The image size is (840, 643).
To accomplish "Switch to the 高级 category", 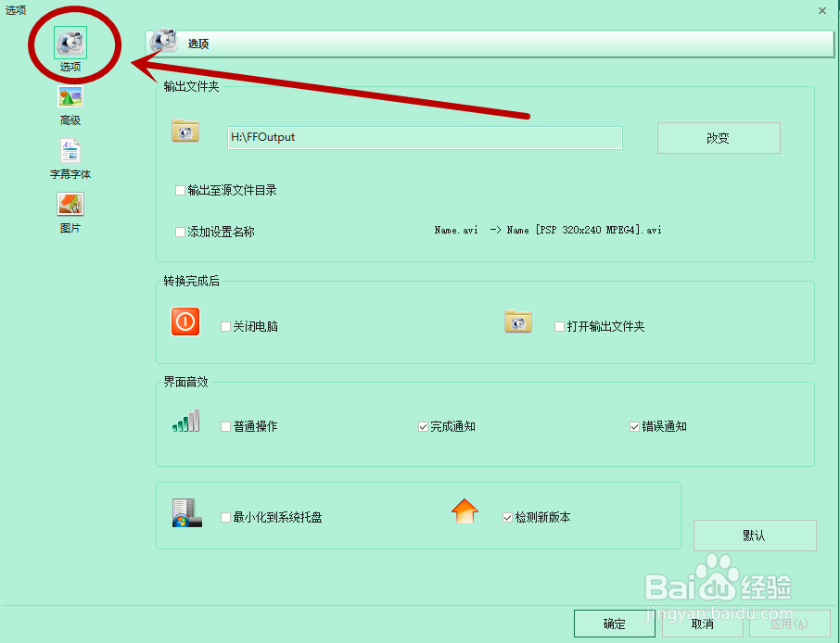I will 70,105.
